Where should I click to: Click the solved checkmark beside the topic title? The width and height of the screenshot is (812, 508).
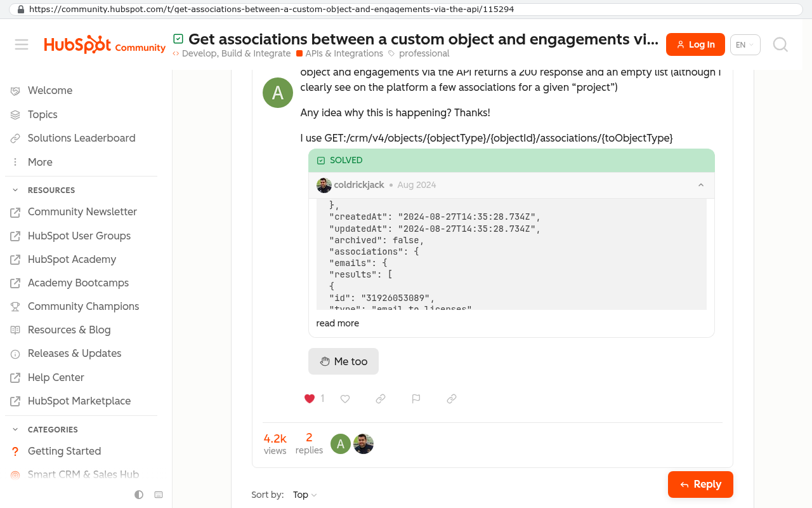coord(178,39)
